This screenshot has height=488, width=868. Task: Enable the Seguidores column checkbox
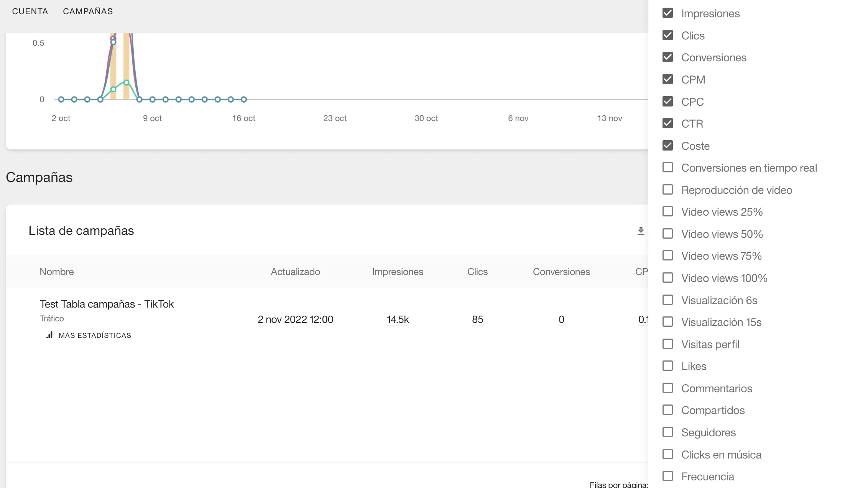pos(667,432)
